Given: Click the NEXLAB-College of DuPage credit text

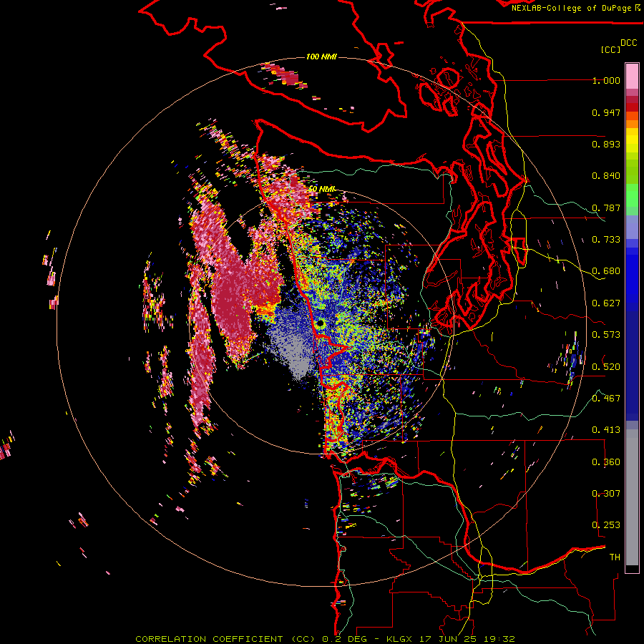Looking at the screenshot, I should pos(572,8).
